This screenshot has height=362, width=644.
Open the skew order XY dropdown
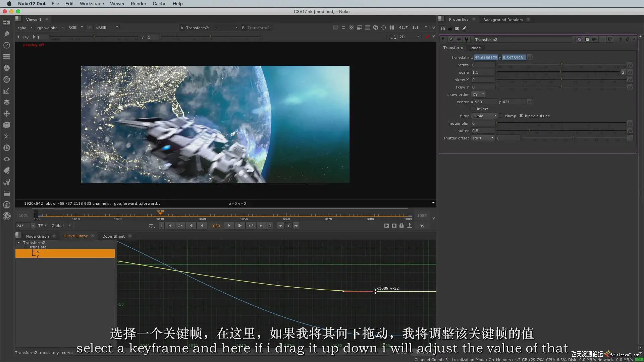(x=478, y=95)
